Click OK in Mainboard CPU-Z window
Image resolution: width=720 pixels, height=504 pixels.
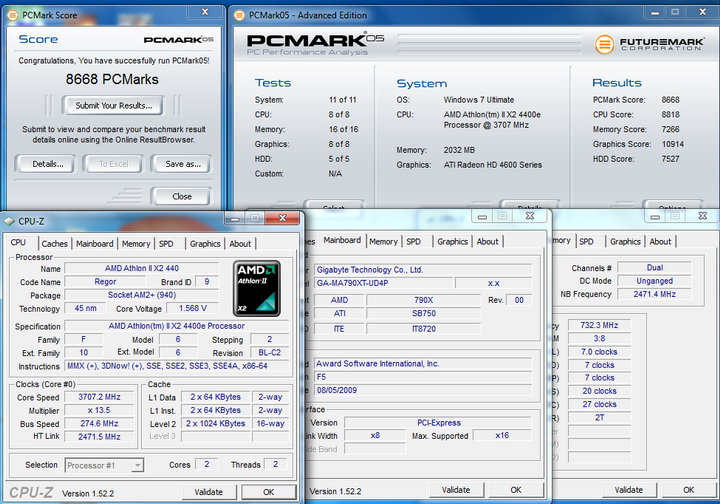(516, 490)
